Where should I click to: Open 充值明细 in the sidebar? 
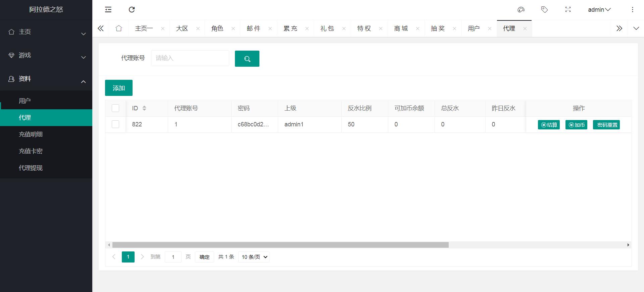(31, 134)
